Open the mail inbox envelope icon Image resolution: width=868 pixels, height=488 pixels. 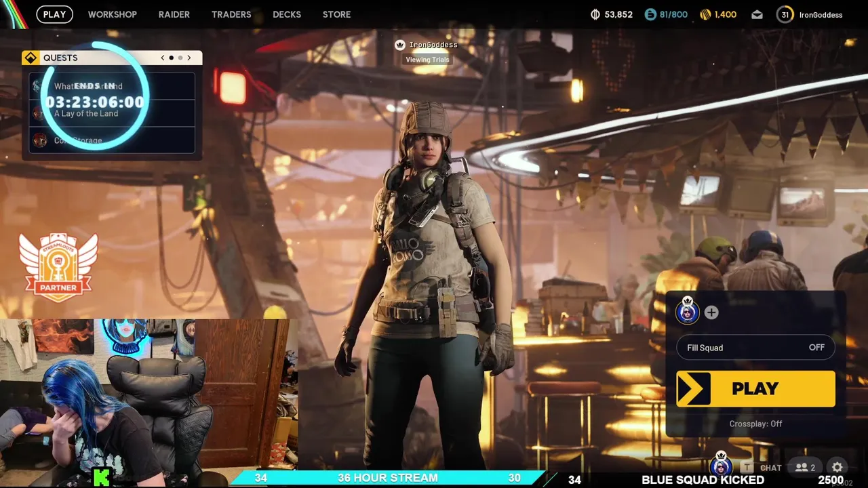coord(757,15)
